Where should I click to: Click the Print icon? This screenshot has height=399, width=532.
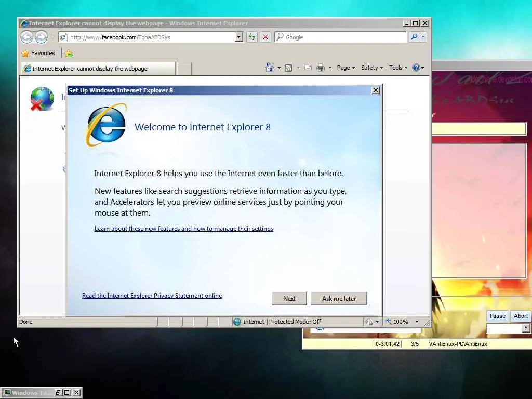320,68
